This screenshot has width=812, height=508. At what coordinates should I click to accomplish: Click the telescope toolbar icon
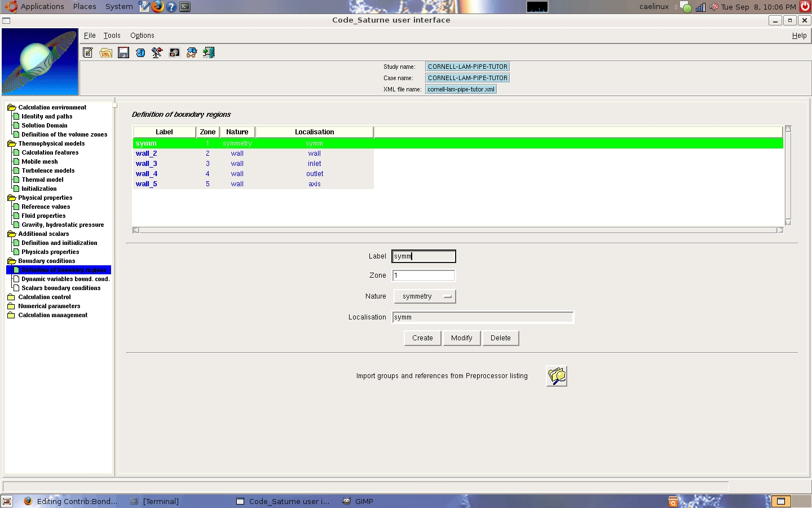click(x=157, y=52)
